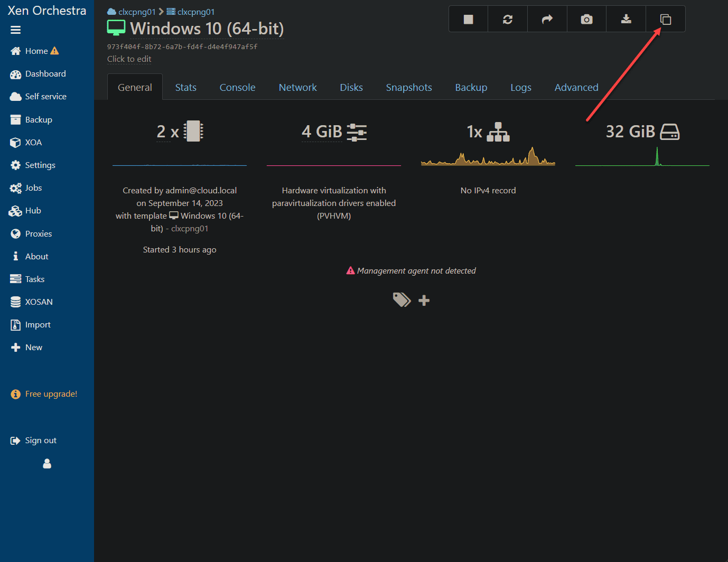Screen dimensions: 728x562
Task: Click the clxcpng01 link in creation info
Action: 190,229
